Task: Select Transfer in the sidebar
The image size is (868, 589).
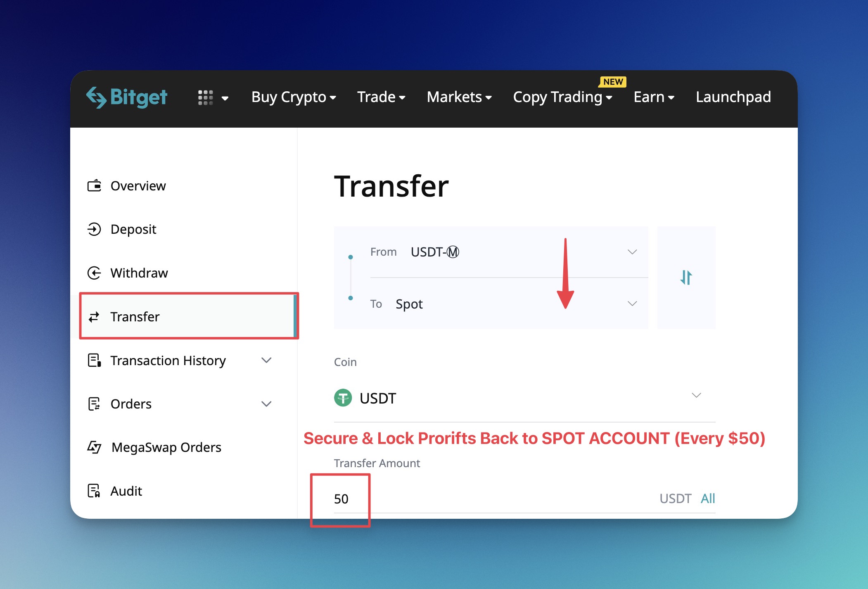Action: (135, 317)
